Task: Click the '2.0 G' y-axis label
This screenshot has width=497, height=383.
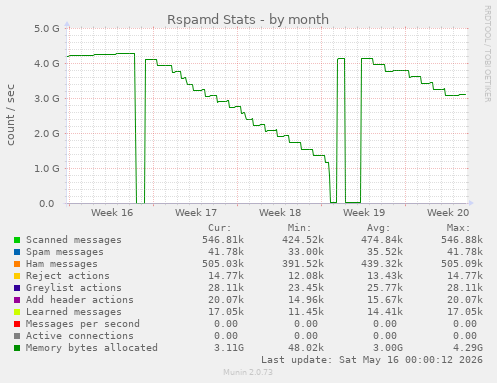Action: (47, 134)
